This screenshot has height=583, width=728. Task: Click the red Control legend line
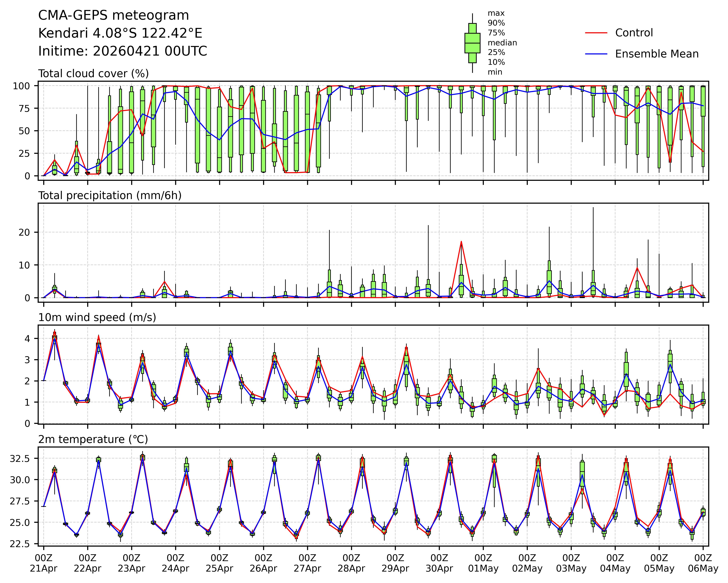(596, 33)
